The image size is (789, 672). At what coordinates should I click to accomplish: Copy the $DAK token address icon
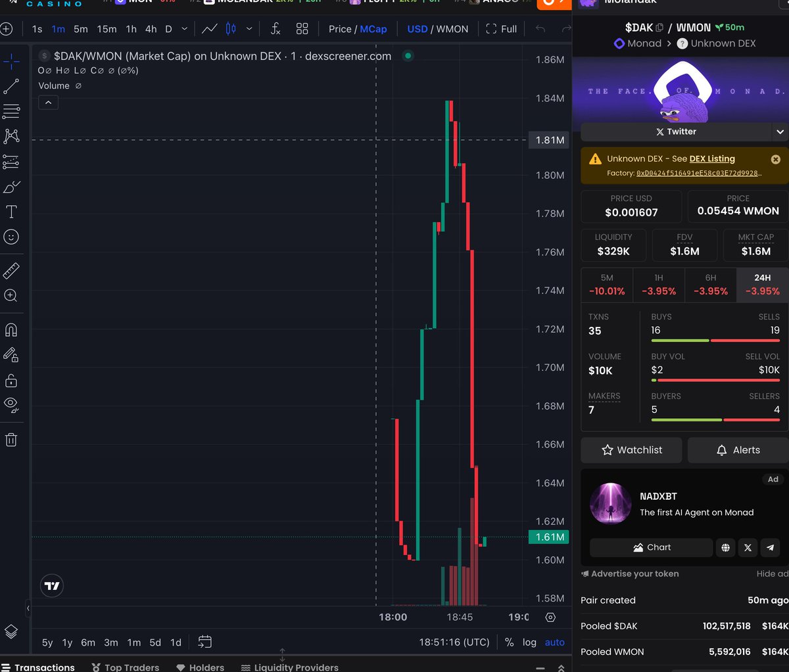659,28
